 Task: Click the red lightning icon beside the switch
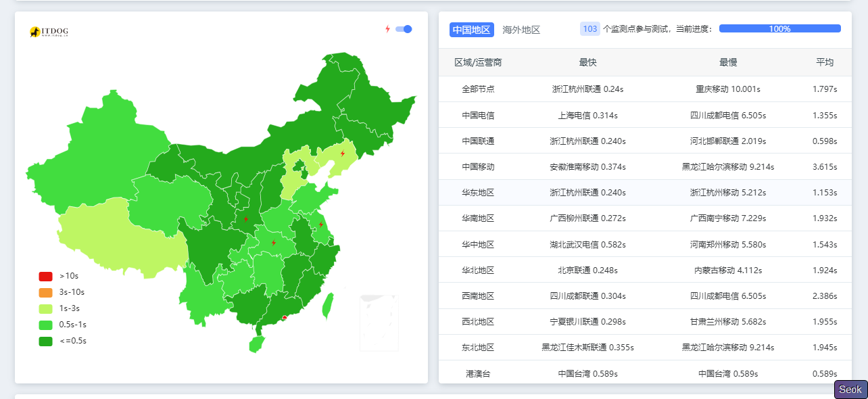click(x=387, y=29)
